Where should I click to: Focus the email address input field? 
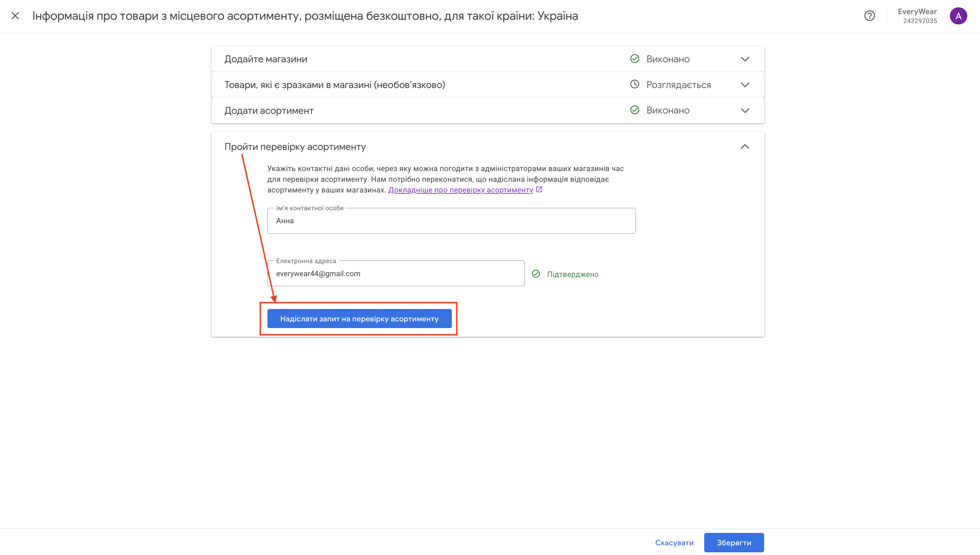pos(396,273)
